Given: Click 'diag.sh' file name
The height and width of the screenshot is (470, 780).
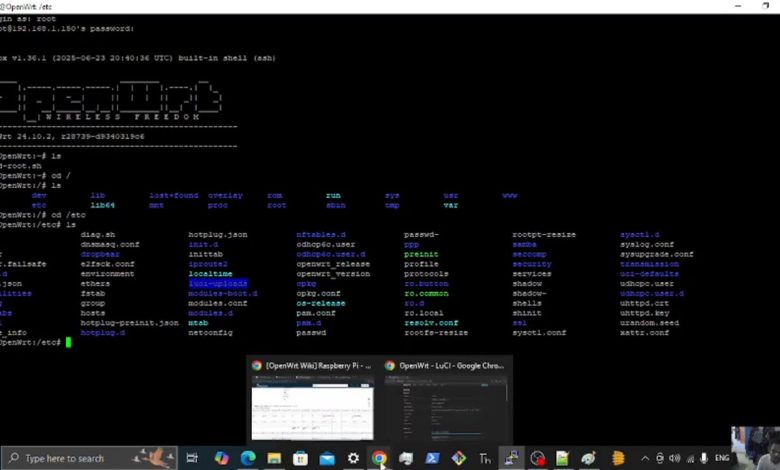Looking at the screenshot, I should point(98,234).
